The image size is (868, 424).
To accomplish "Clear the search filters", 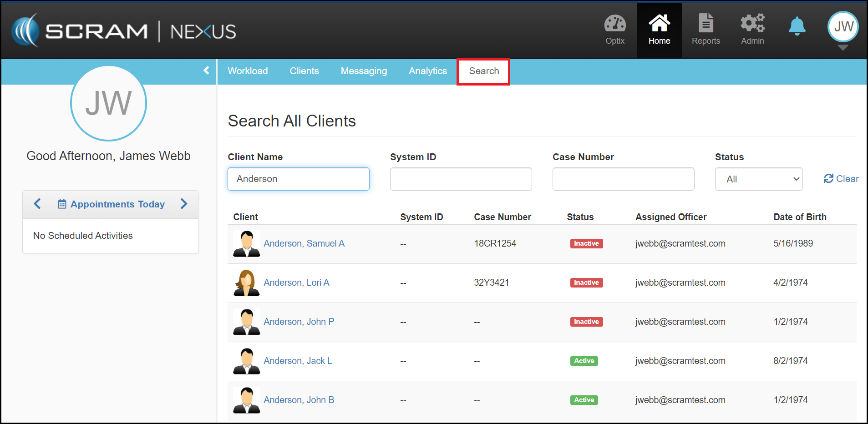I will pyautogui.click(x=841, y=179).
